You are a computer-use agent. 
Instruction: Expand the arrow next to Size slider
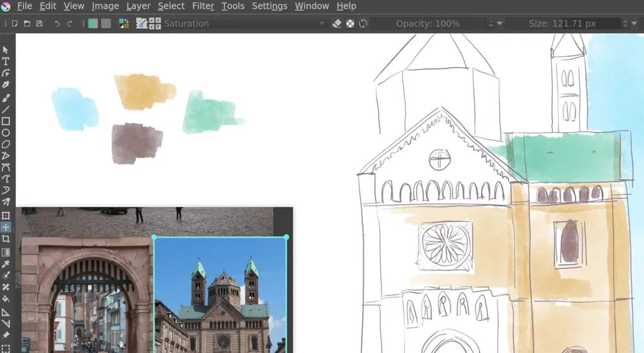tap(634, 24)
